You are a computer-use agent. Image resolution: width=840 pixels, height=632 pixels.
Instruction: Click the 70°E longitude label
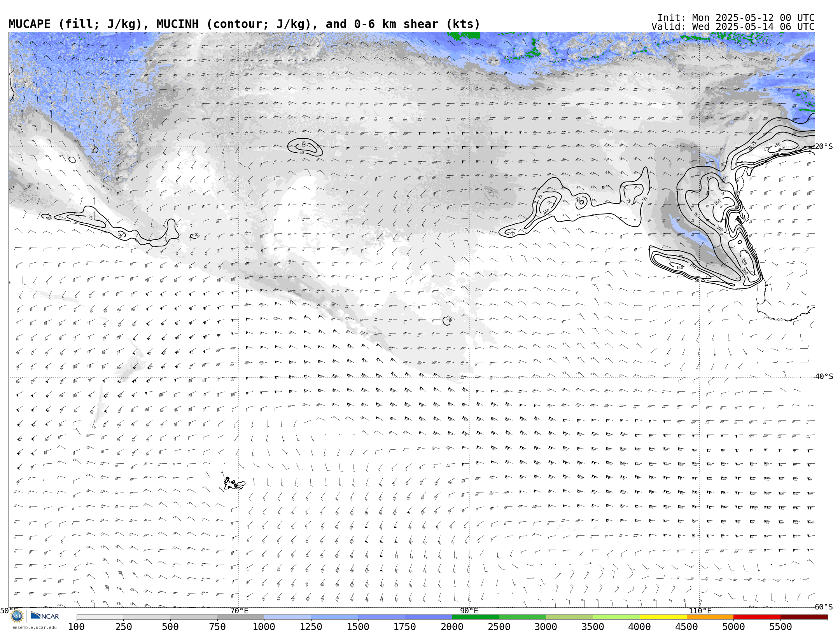[239, 611]
